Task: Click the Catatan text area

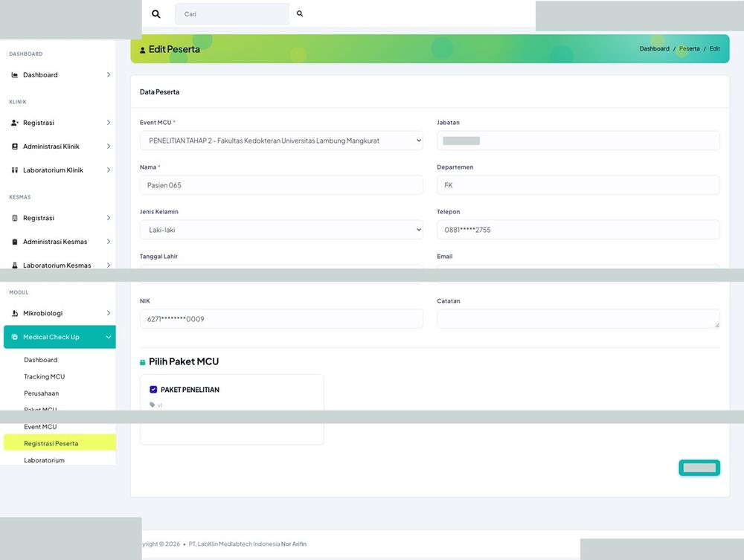Action: click(578, 319)
